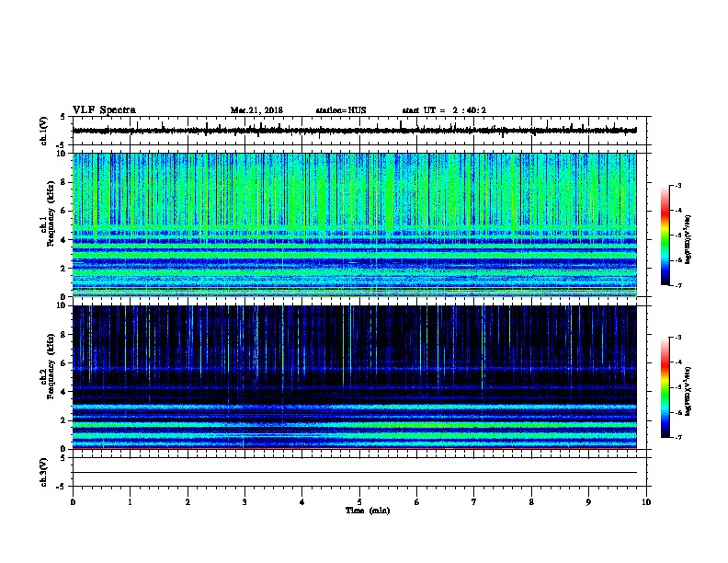Click the ch.2 color bar label '-7'
The image size is (728, 563).
pyautogui.click(x=677, y=438)
